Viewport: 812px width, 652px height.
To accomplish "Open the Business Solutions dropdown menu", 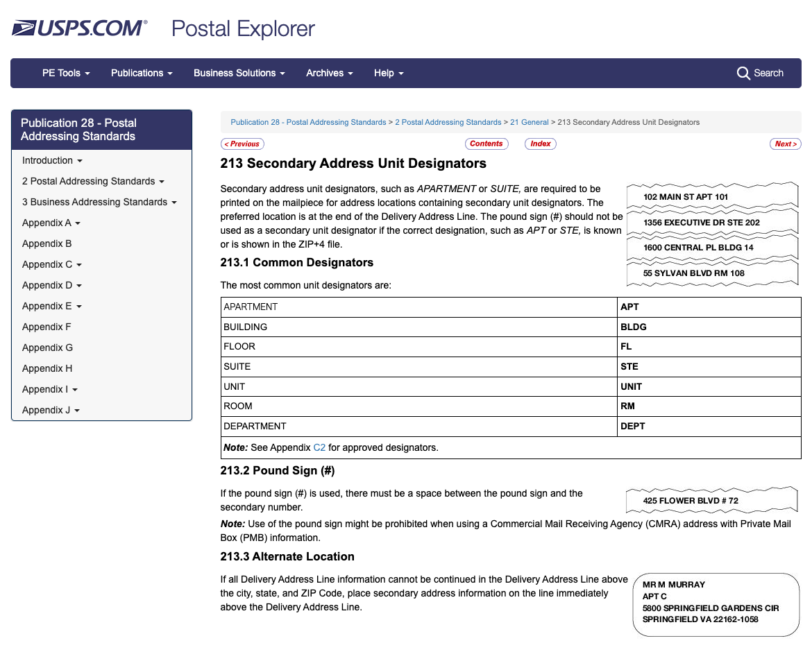I will [x=239, y=73].
